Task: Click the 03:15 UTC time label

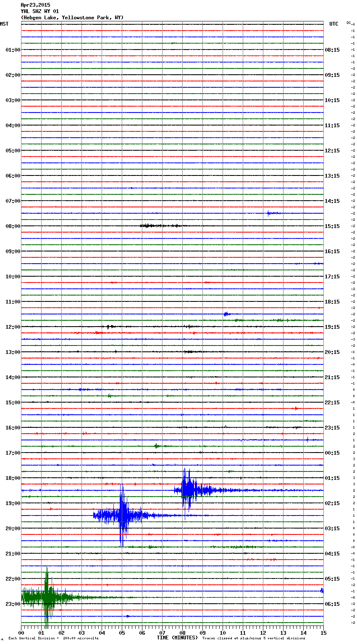Action: (x=332, y=528)
